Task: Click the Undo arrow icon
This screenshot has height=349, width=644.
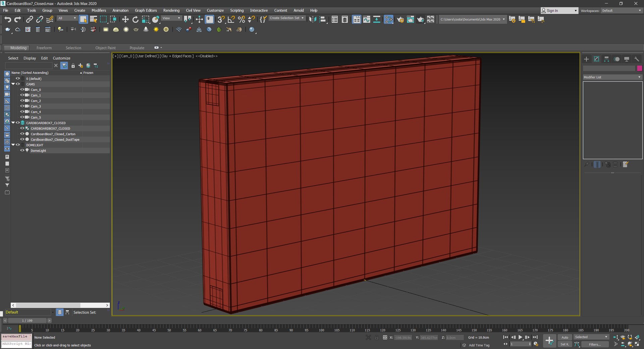Action: 8,19
